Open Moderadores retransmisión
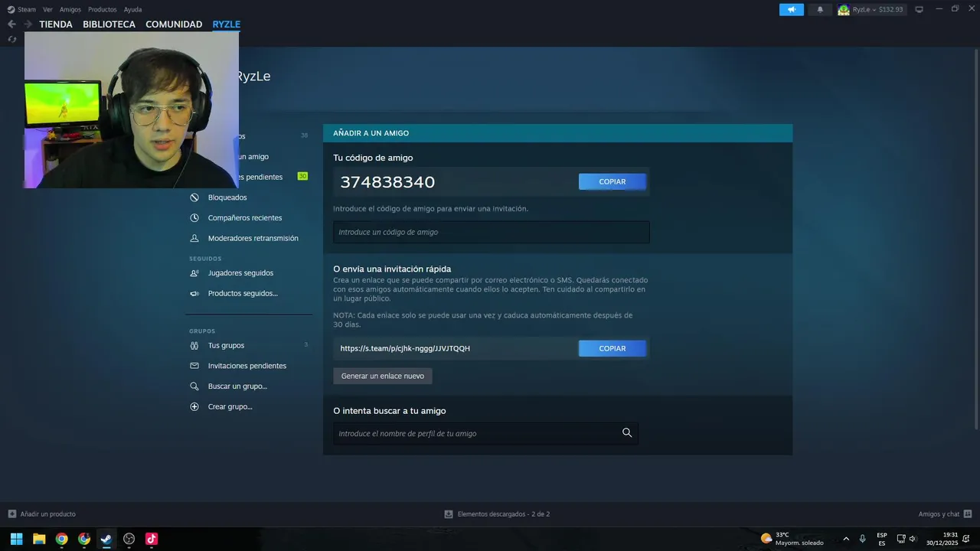Image resolution: width=980 pixels, height=551 pixels. pyautogui.click(x=253, y=238)
